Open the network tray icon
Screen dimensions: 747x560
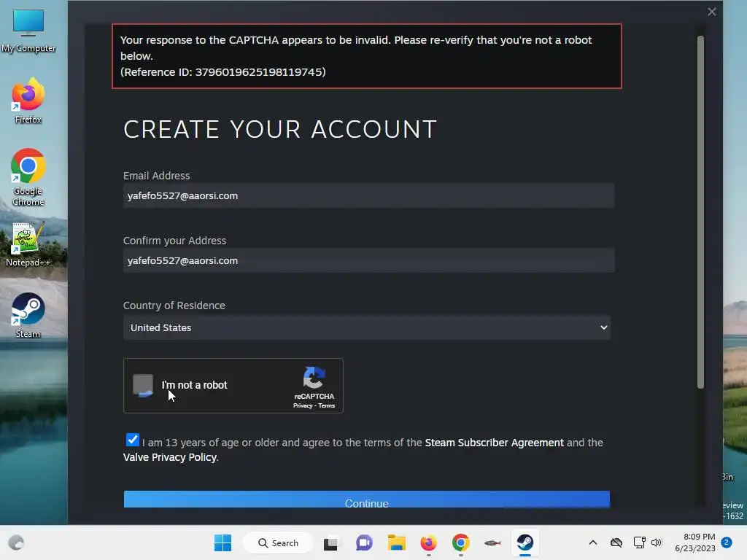pyautogui.click(x=639, y=542)
